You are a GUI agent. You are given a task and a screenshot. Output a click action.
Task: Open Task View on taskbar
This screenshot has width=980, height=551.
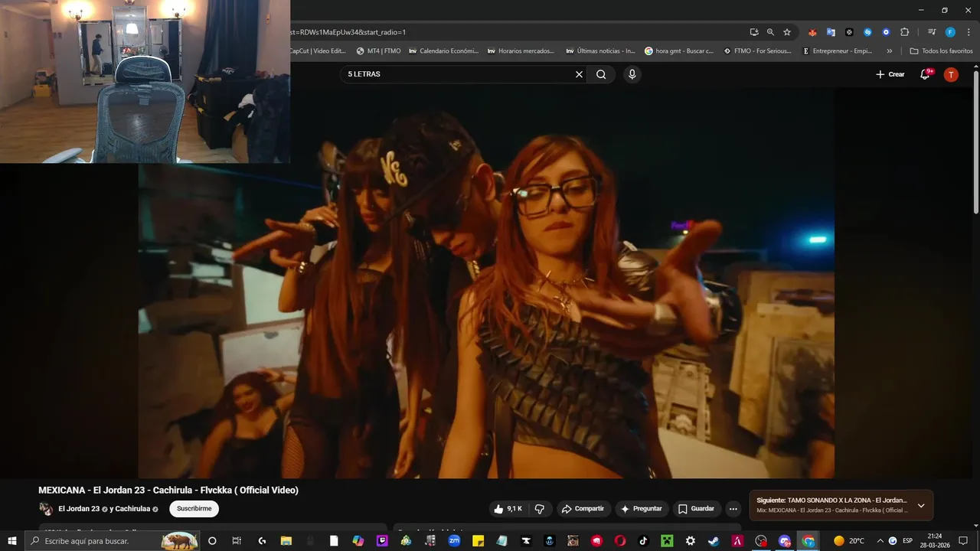236,540
